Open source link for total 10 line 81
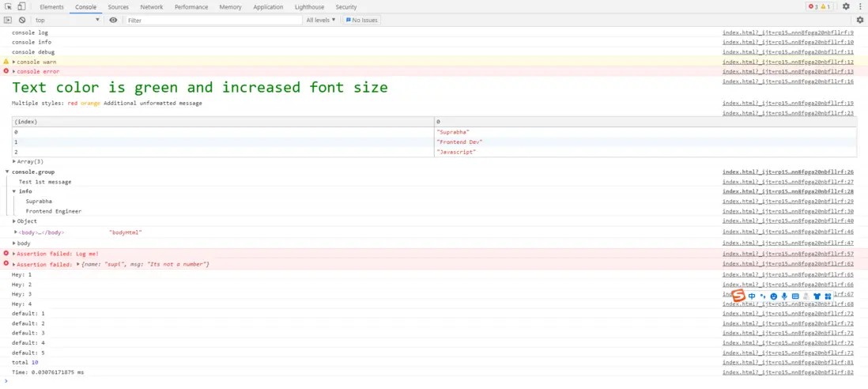868x389 pixels. click(x=787, y=362)
